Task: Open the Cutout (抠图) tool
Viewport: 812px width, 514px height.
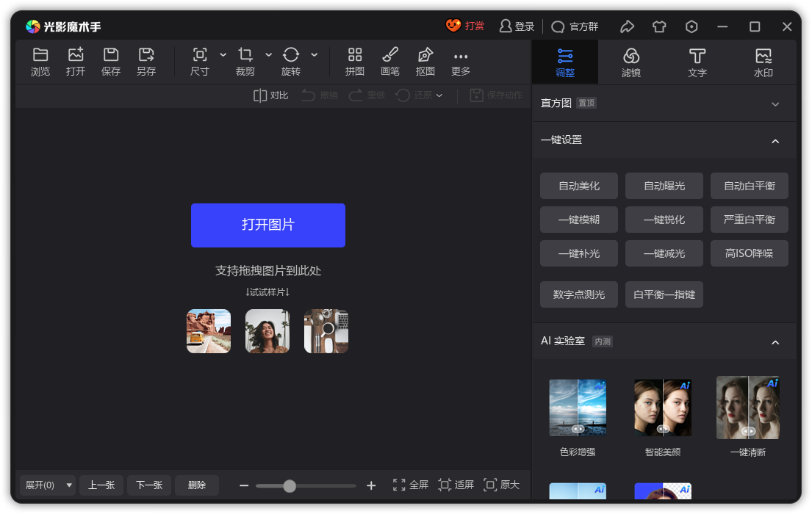Action: pyautogui.click(x=425, y=55)
